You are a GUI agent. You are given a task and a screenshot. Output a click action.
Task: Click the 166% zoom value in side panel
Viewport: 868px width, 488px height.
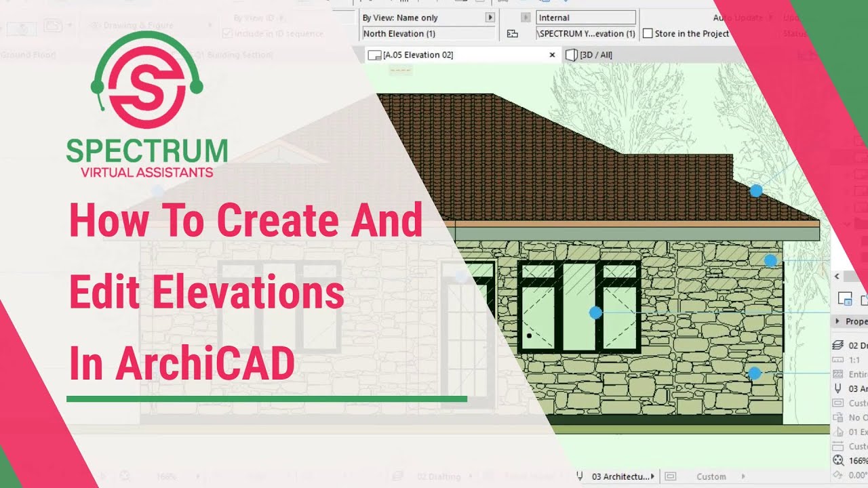[x=858, y=461]
